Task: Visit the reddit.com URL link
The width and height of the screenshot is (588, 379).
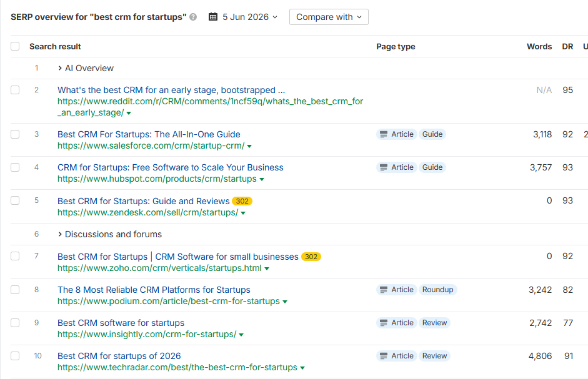Action: 210,107
